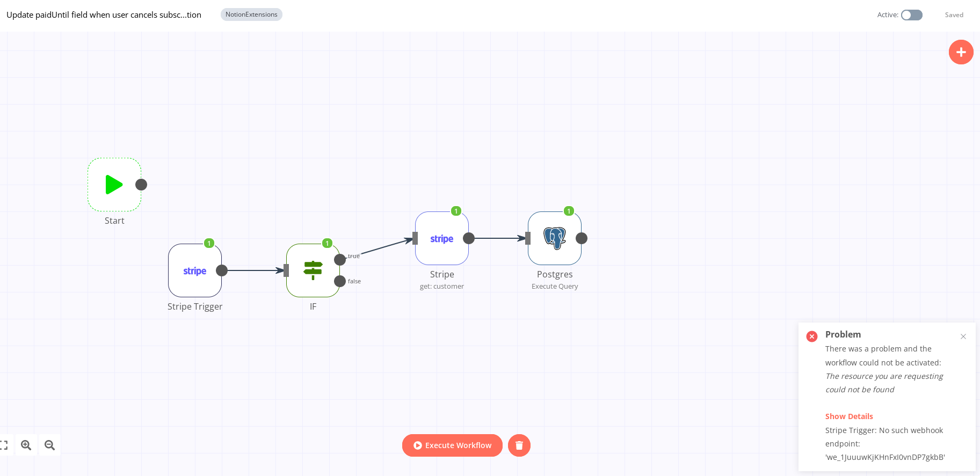Open the IF node signpost icon
This screenshot has height=476, width=980.
pos(313,270)
